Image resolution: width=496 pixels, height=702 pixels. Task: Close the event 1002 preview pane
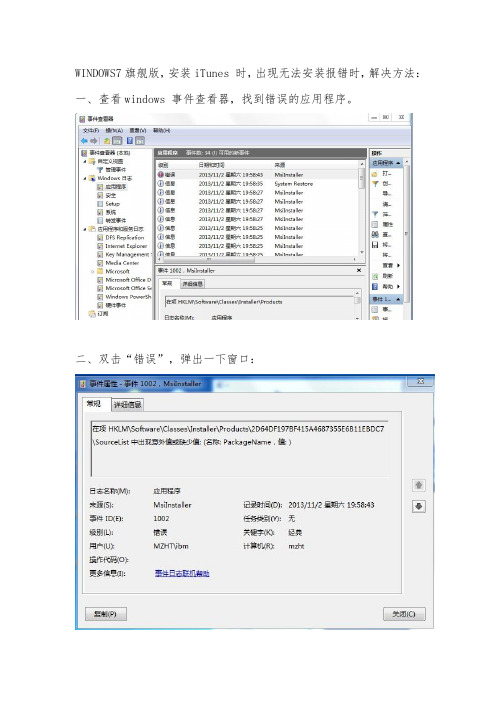(x=359, y=270)
